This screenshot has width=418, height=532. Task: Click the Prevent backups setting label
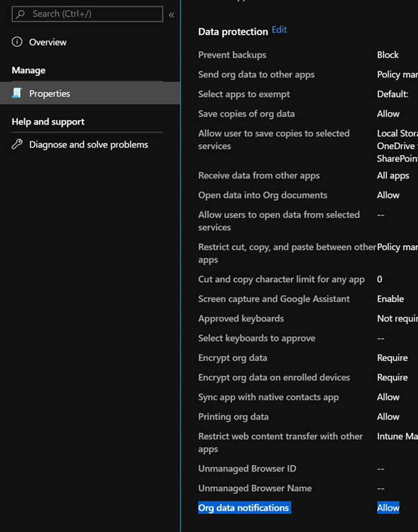pyautogui.click(x=232, y=55)
